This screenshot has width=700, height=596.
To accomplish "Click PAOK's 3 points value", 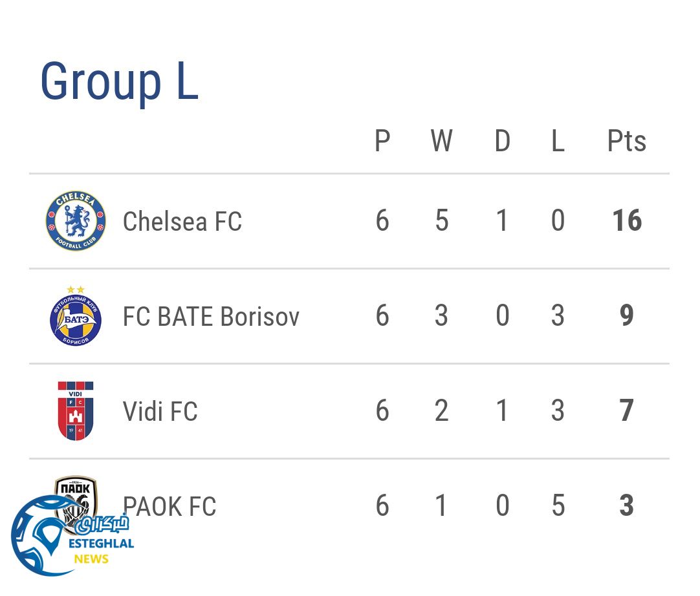I will tap(626, 506).
